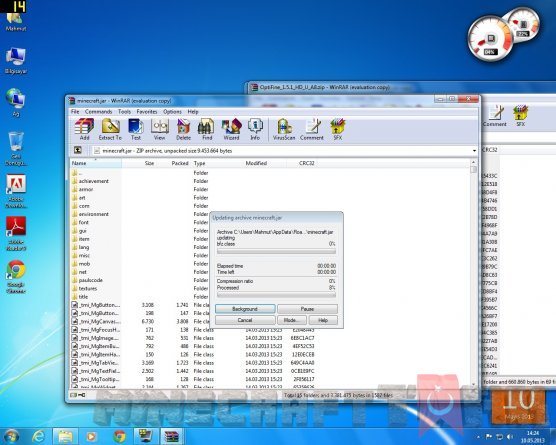The image size is (556, 445).
Task: Expand the archive path dropdown arrow
Action: (474, 151)
